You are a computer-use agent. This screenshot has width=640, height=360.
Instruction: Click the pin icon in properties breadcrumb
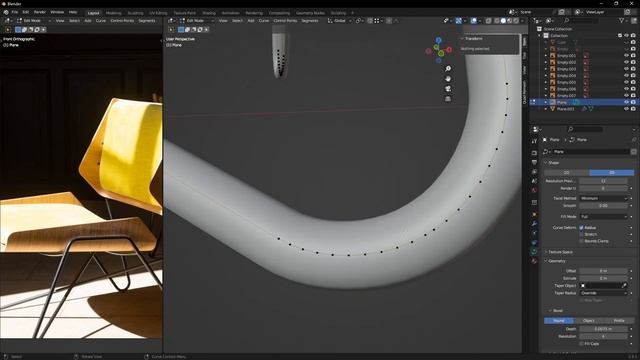[633, 140]
